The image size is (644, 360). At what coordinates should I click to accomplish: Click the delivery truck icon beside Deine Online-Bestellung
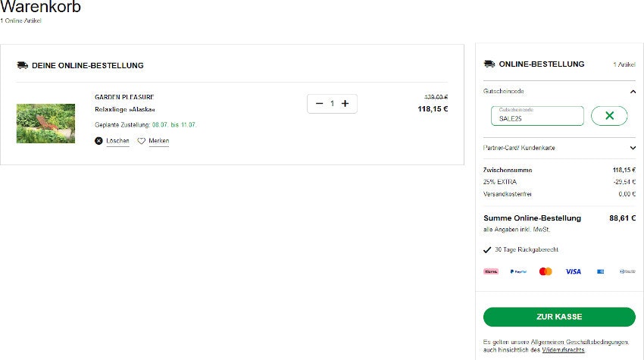tap(22, 65)
